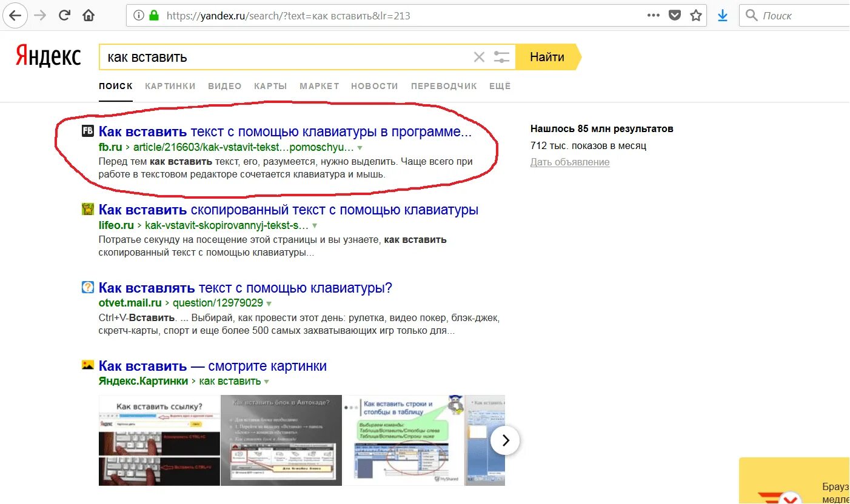The height and width of the screenshot is (504, 850).
Task: Open 'Как вставлять текст с помощью клавиатуры?' result
Action: (x=246, y=288)
